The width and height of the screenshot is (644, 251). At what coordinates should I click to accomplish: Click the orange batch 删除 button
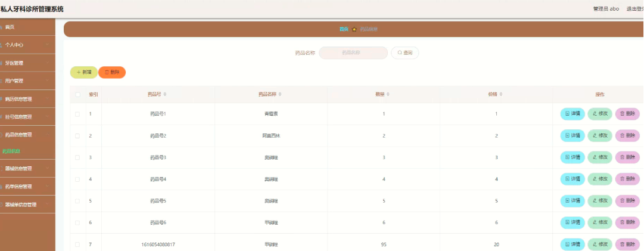[112, 72]
